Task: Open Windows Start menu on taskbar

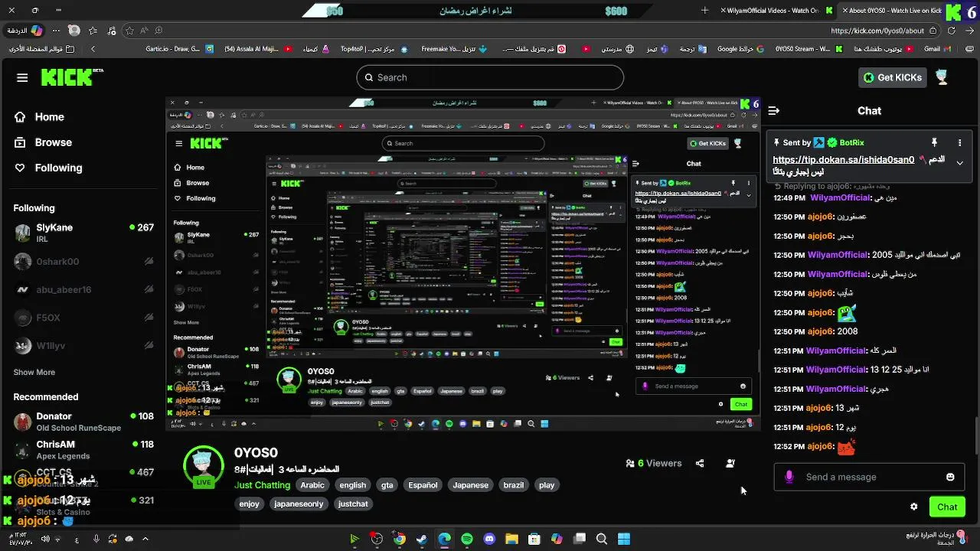Action: click(624, 539)
